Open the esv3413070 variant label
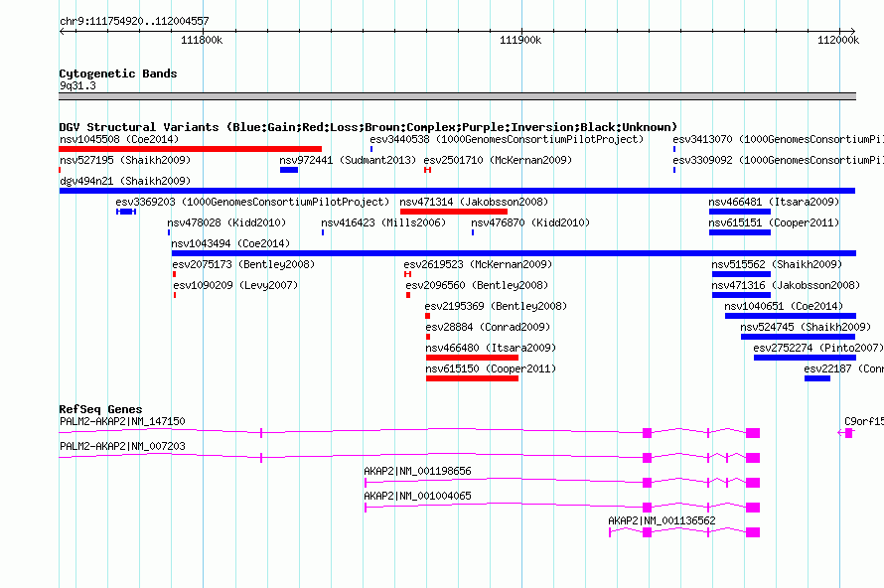This screenshot has height=588, width=884. click(778, 139)
